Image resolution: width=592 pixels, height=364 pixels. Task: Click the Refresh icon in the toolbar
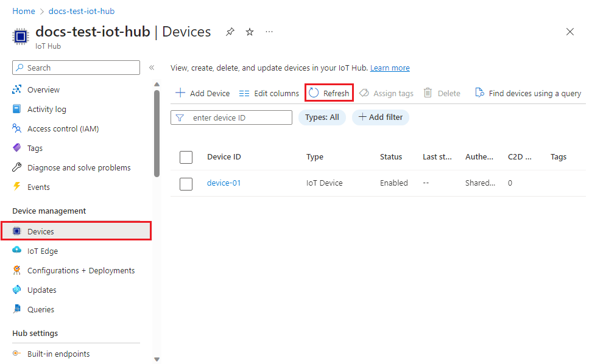(x=314, y=93)
